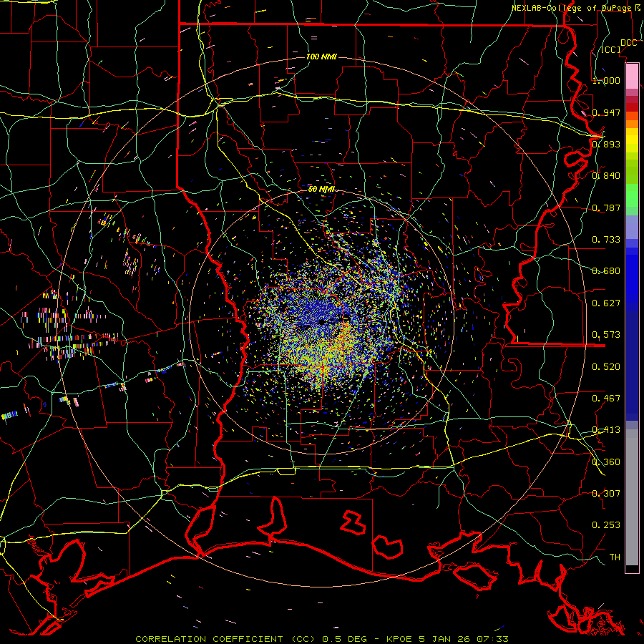Screen dimensions: 644x644
Task: Pick the pink swatch atop the color bar
Action: [x=632, y=76]
